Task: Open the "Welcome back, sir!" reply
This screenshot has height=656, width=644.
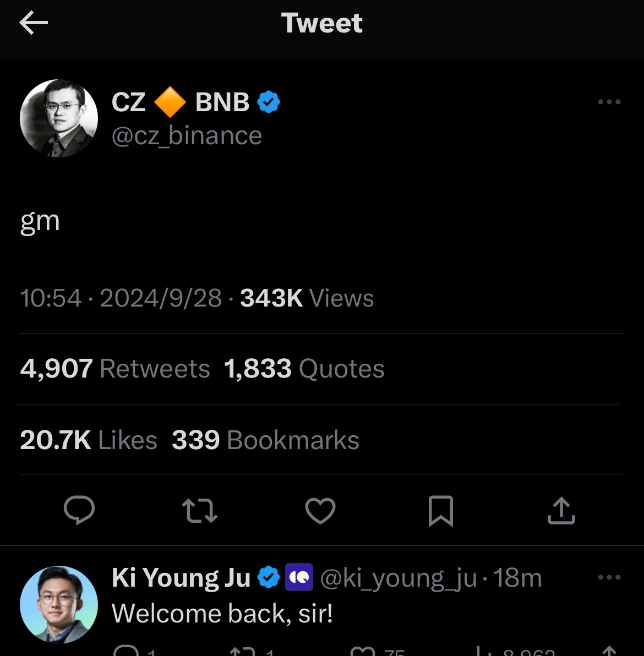Action: coord(222,613)
